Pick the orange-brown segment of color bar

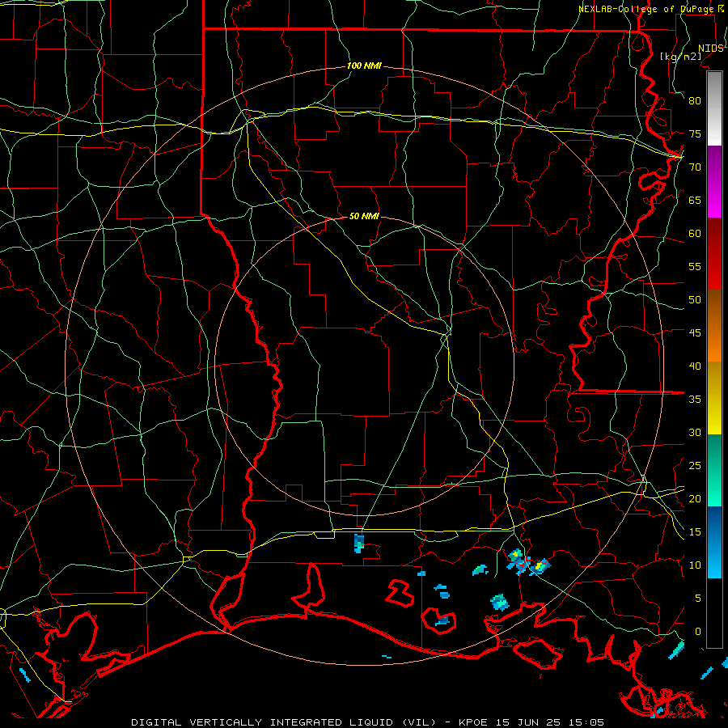click(x=714, y=326)
